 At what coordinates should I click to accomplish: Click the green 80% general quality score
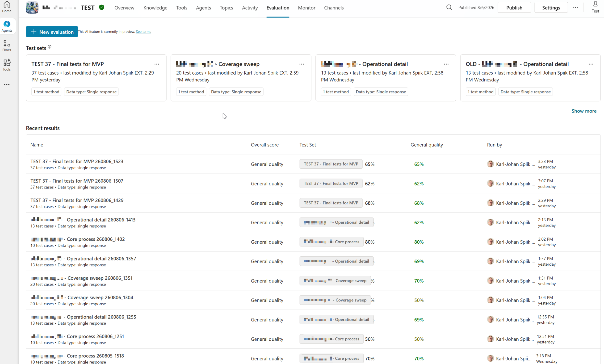(x=419, y=242)
